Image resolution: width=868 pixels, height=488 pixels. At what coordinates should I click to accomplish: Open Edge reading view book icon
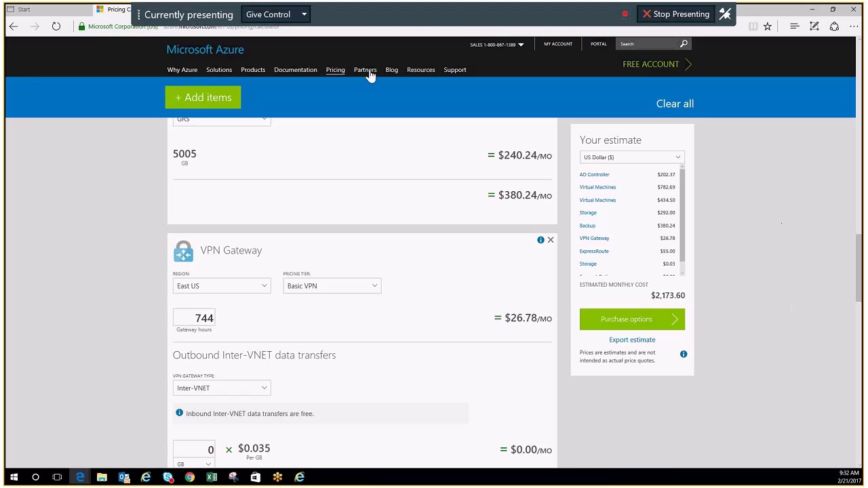[753, 26]
